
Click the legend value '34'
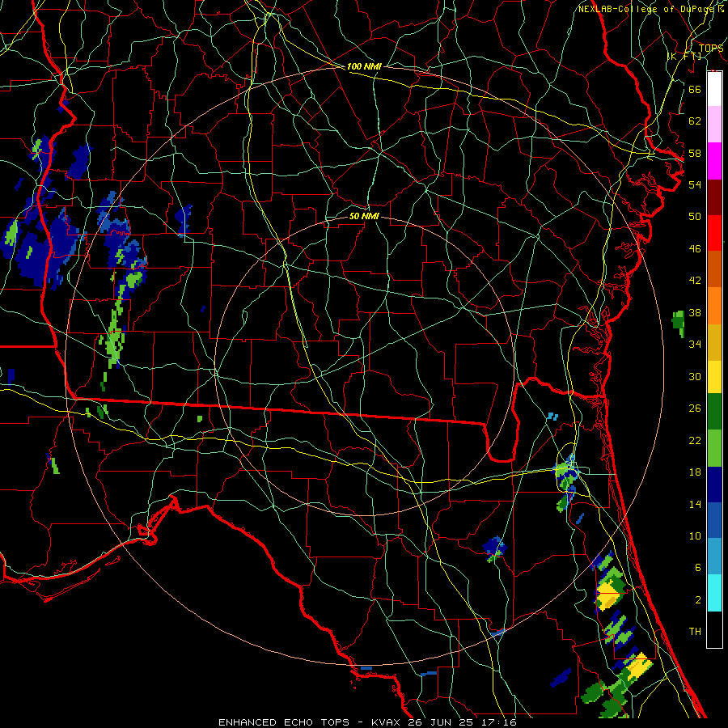point(695,345)
